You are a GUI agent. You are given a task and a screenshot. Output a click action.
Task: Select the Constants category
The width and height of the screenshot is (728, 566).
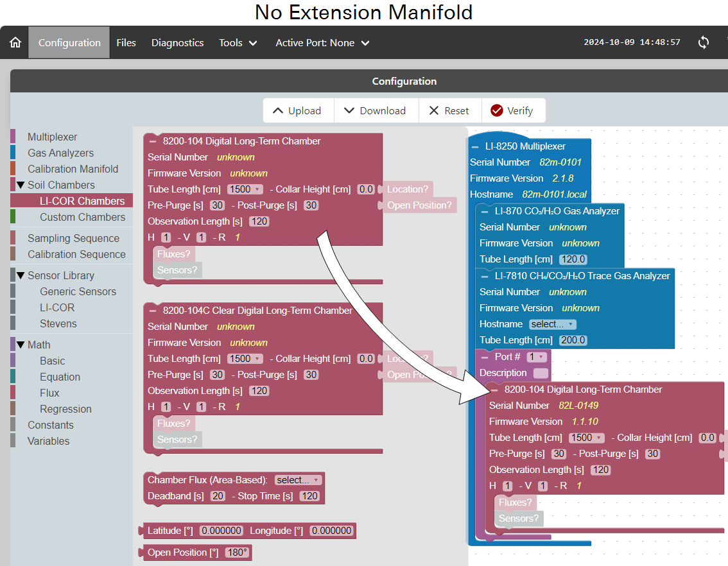(51, 425)
